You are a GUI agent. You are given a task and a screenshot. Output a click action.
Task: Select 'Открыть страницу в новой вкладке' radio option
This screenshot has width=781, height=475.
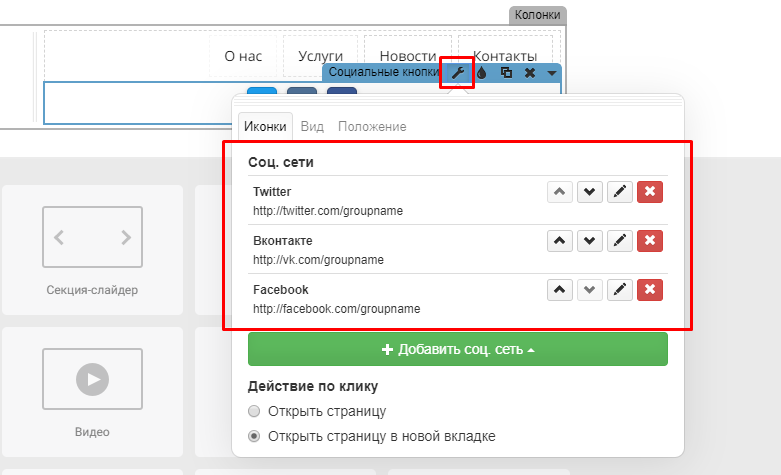click(254, 436)
